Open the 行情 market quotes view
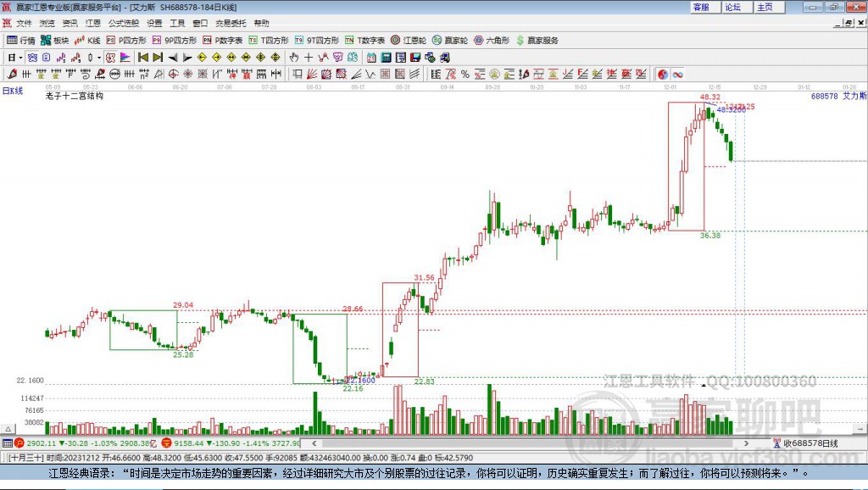 coord(20,41)
